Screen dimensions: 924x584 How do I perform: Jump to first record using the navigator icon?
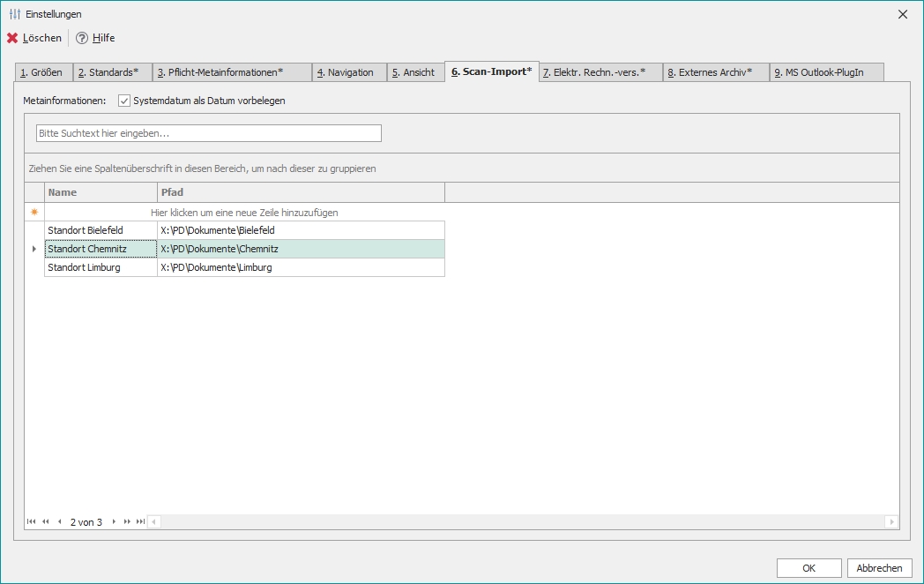(32, 521)
